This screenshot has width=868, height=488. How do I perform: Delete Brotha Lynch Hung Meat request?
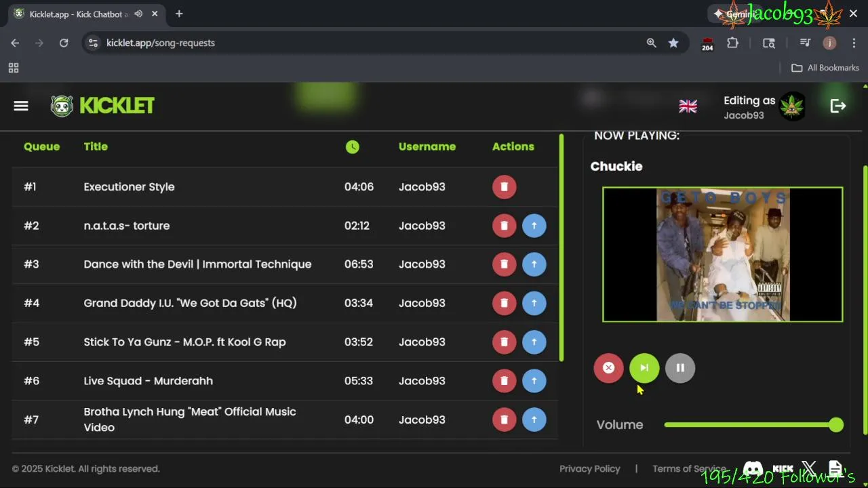tap(504, 420)
